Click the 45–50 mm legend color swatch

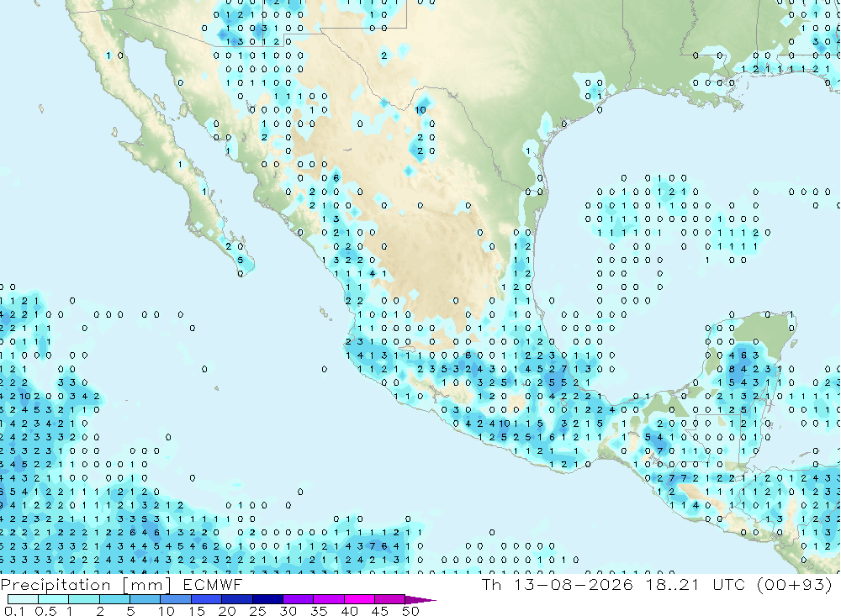(389, 599)
